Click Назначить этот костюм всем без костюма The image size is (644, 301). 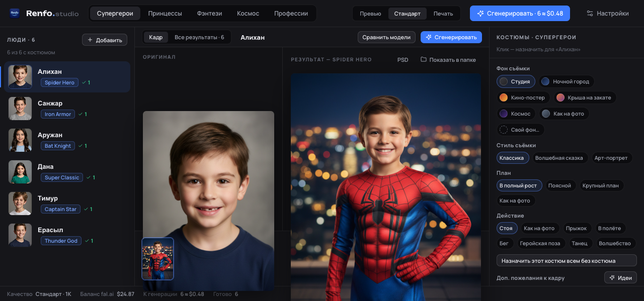[x=567, y=260]
